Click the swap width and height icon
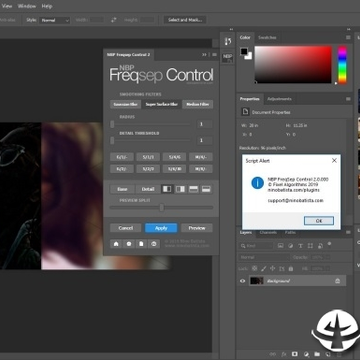The height and width of the screenshot is (360, 360). [114, 20]
